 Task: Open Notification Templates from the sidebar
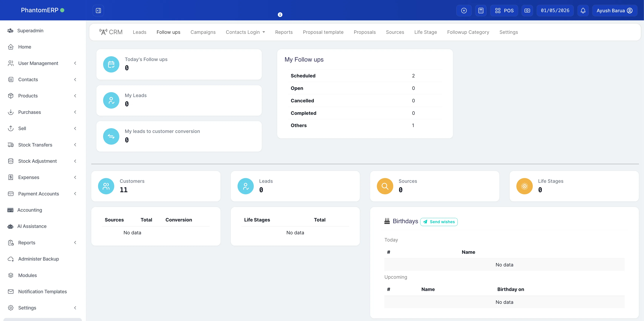(42, 292)
